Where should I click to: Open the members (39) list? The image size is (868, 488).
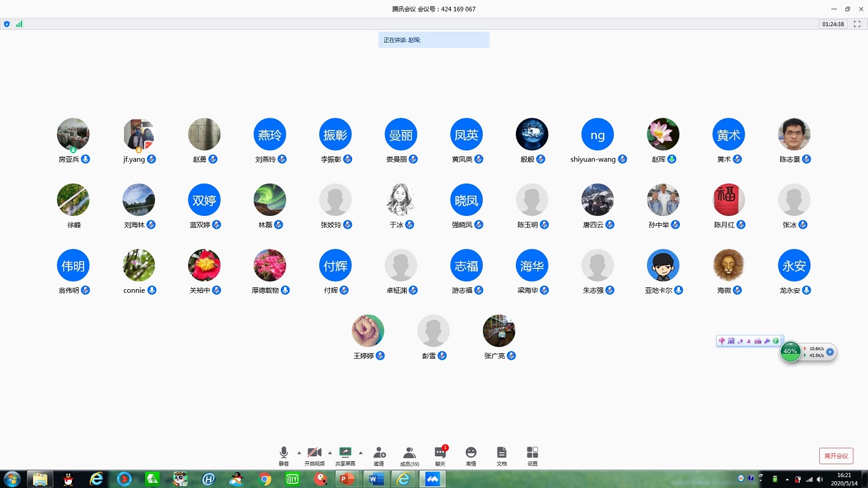pos(410,455)
